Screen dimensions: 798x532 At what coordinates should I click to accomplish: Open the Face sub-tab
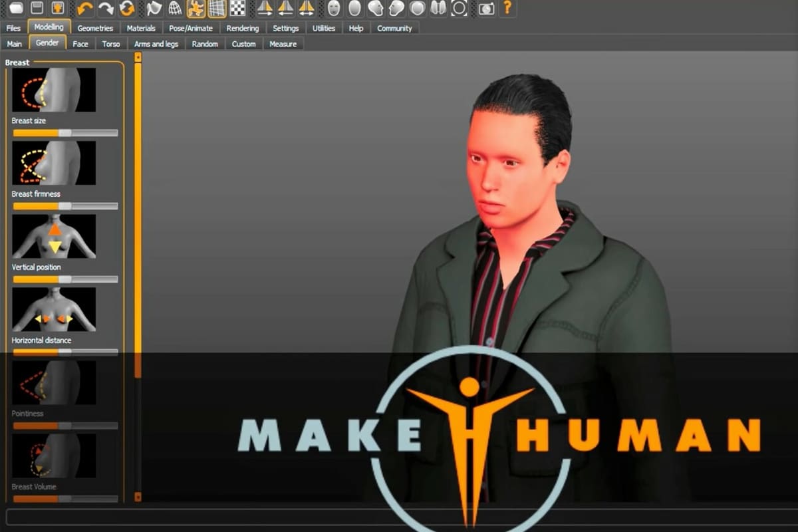click(x=80, y=44)
